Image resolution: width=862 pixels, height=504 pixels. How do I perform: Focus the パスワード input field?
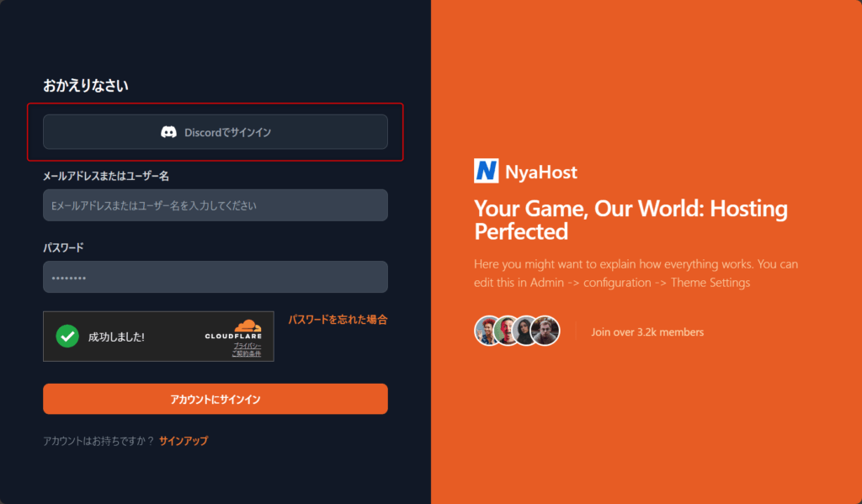(x=215, y=277)
